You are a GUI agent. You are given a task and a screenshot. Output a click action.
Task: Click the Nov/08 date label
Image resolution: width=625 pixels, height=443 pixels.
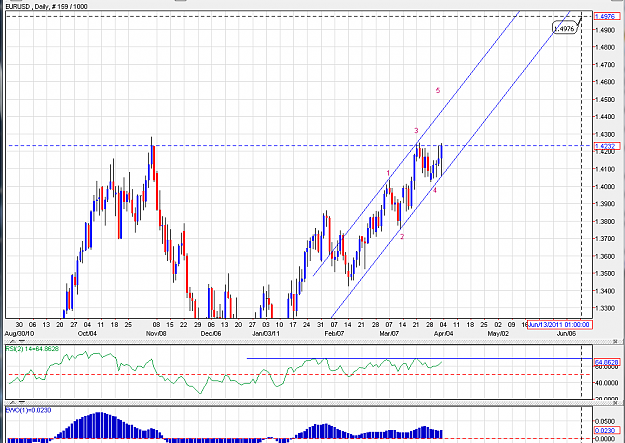click(156, 333)
